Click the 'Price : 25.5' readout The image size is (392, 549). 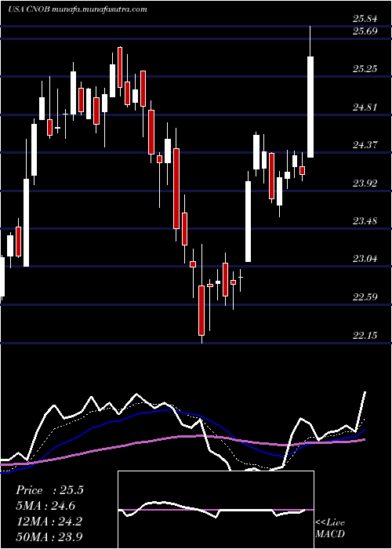(x=49, y=490)
